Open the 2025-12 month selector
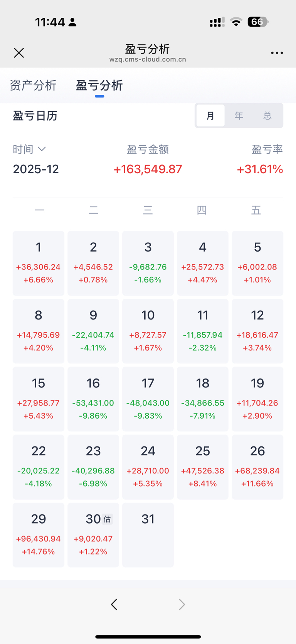 (x=36, y=169)
